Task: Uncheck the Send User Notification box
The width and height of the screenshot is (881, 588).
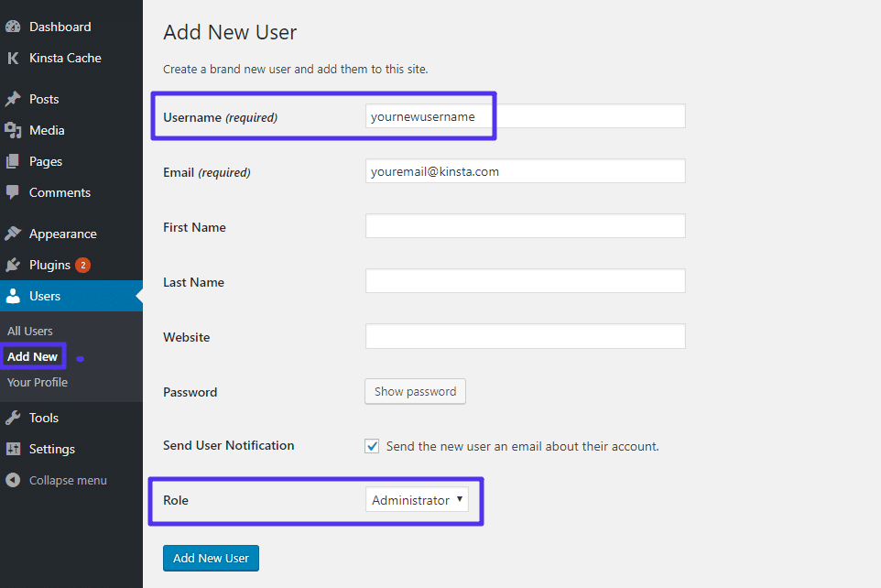Action: (x=372, y=446)
